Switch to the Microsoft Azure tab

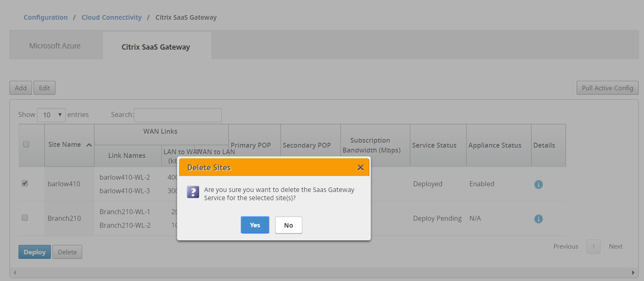[55, 46]
